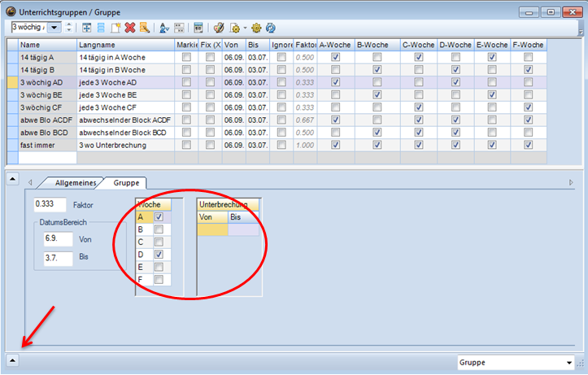Image resolution: width=588 pixels, height=375 pixels.
Task: Click the Faktor column header
Action: pyautogui.click(x=304, y=45)
